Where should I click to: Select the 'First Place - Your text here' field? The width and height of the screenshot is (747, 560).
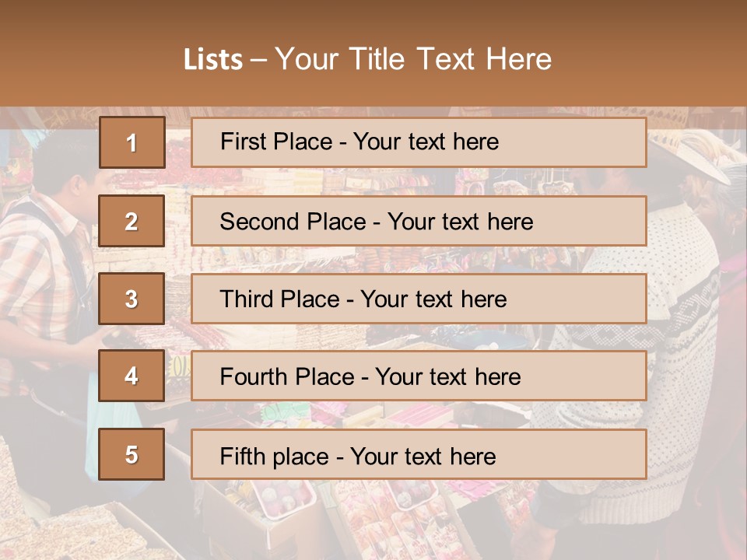click(x=419, y=142)
